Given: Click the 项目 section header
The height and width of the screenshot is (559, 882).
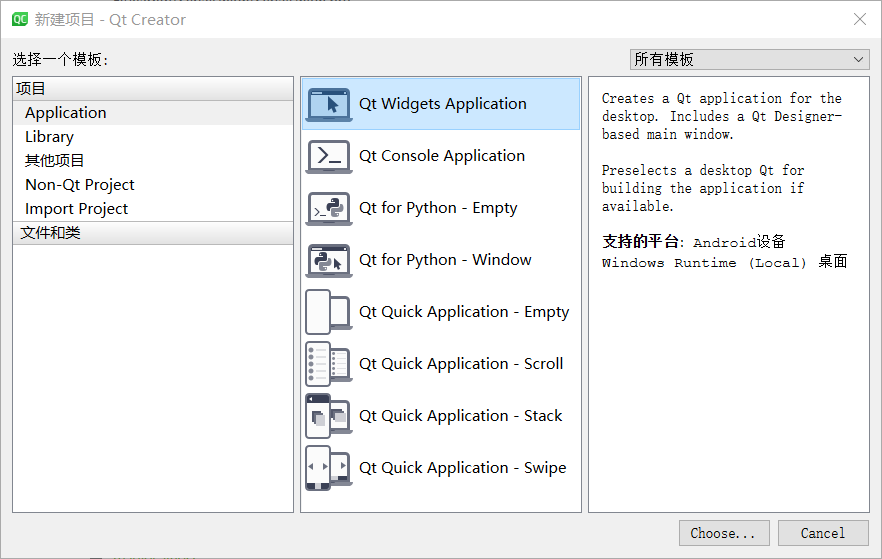Looking at the screenshot, I should pos(31,88).
